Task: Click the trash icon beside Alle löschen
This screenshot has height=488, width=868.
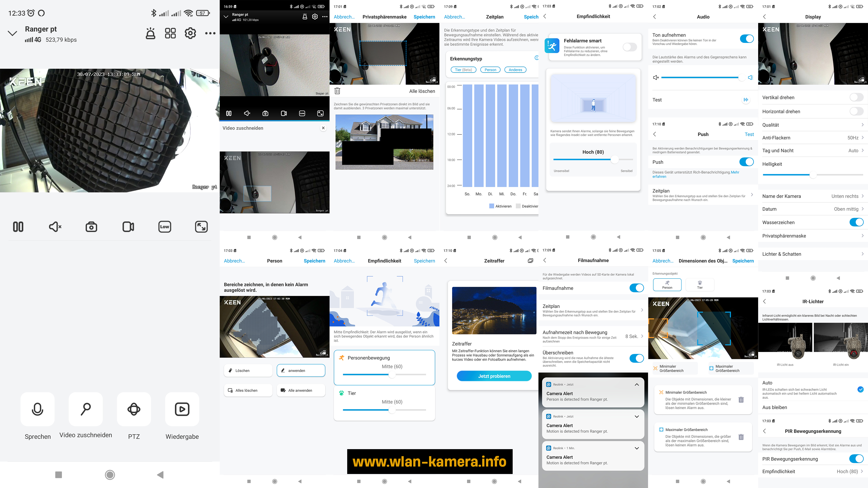Action: 337,91
